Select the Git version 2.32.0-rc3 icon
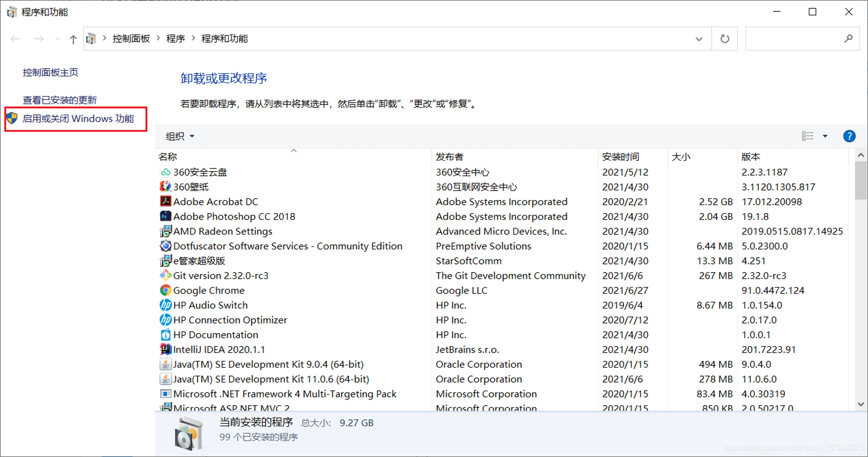This screenshot has width=868, height=457. pyautogui.click(x=165, y=276)
